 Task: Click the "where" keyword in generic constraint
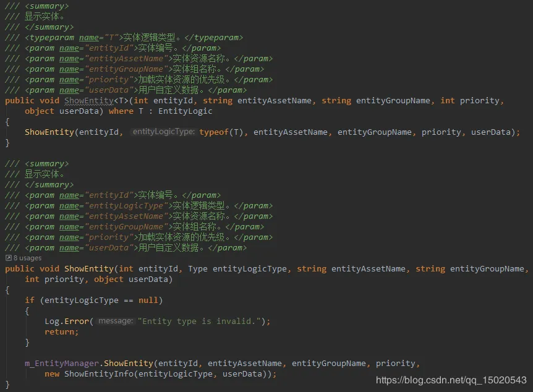coord(121,111)
